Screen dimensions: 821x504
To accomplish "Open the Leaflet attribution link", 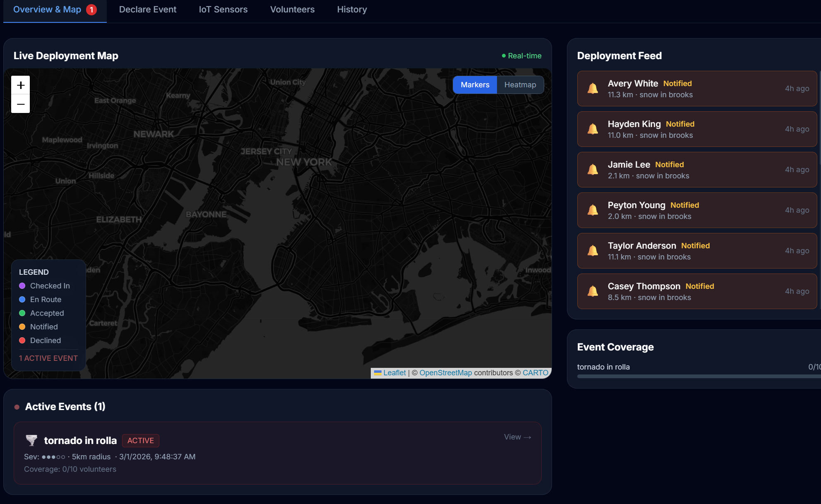I will pyautogui.click(x=394, y=373).
